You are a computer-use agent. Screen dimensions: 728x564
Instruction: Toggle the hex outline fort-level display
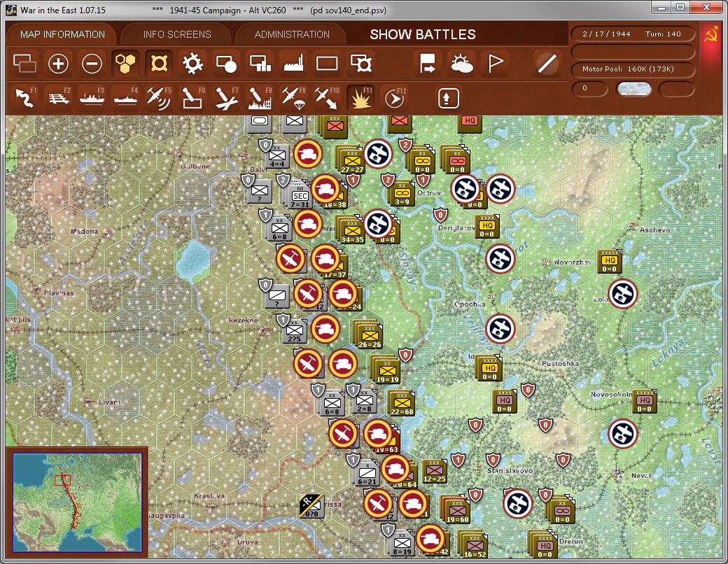[159, 64]
